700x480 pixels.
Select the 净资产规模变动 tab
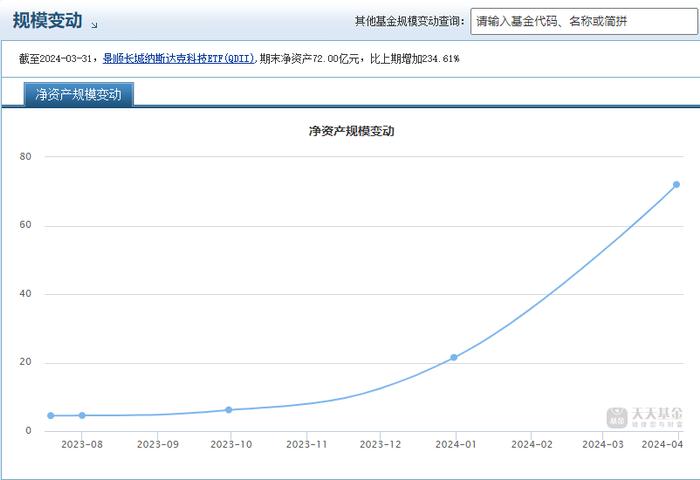point(79,94)
